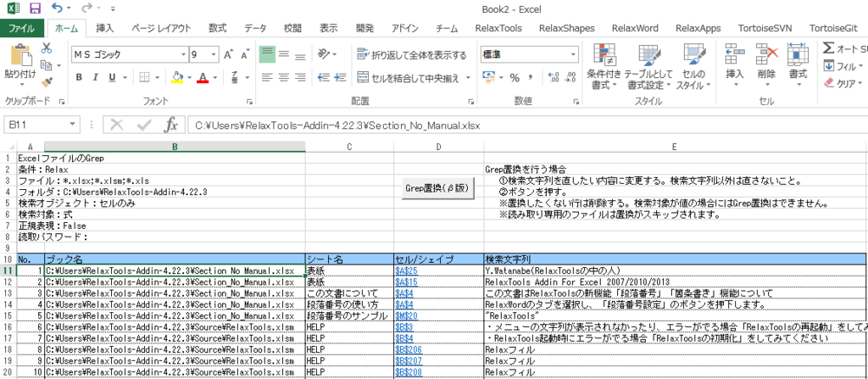This screenshot has width=868, height=379.
Task: Apply percent style icon
Action: coord(515,77)
